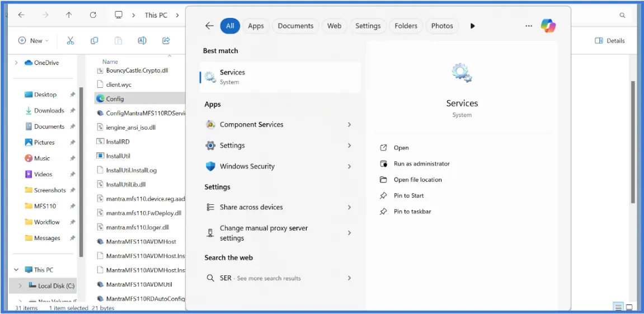Click the Explorer Up arrow
Screen dimensions: 644x314
[69, 15]
